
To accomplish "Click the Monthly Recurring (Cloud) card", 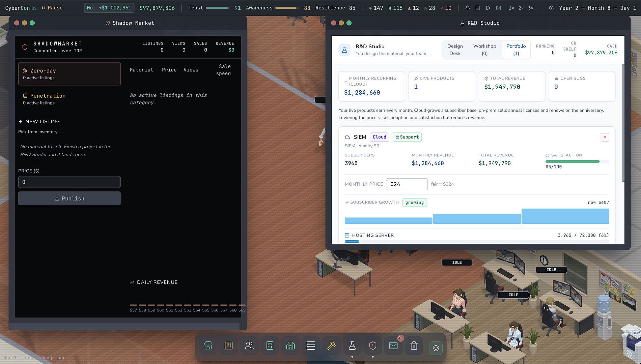I will [x=371, y=86].
